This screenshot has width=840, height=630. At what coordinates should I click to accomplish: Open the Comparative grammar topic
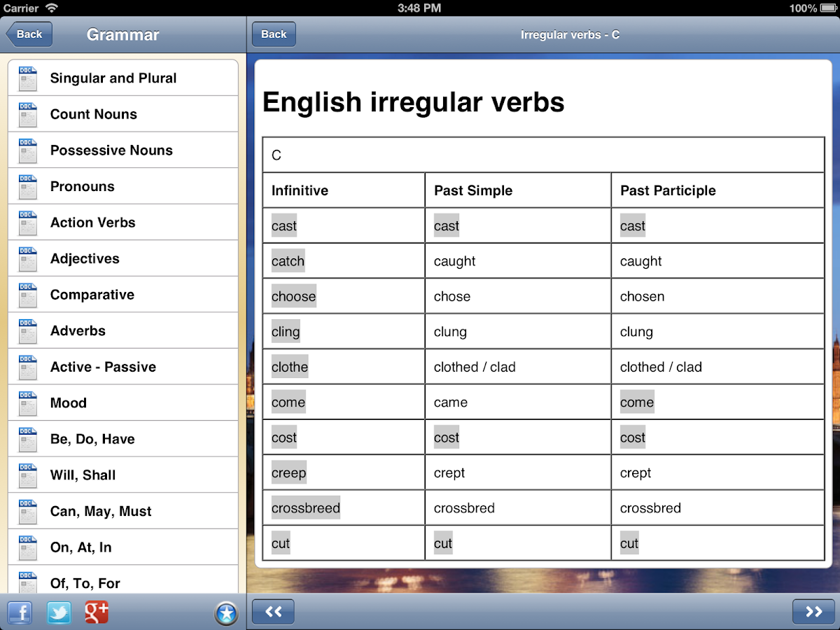91,294
